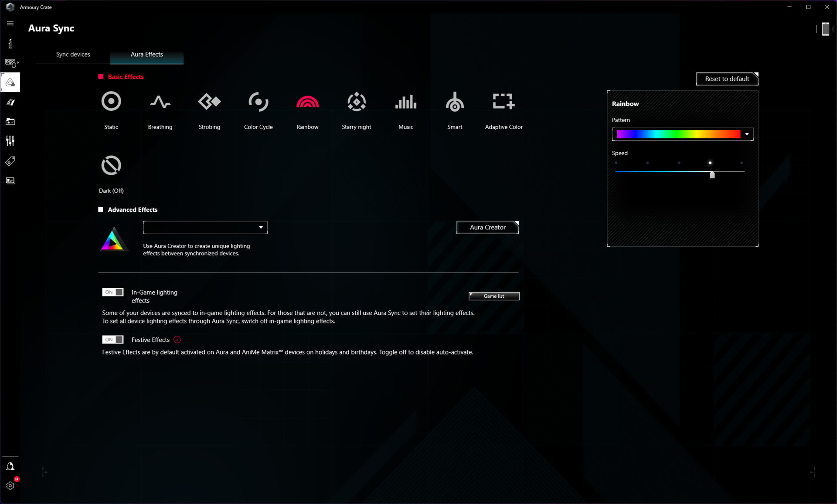Switch to the Sync devices tab

73,54
